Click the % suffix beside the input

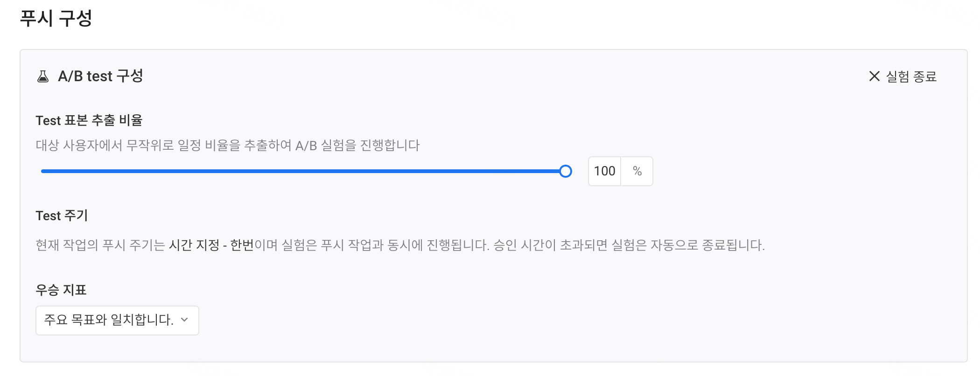point(637,171)
